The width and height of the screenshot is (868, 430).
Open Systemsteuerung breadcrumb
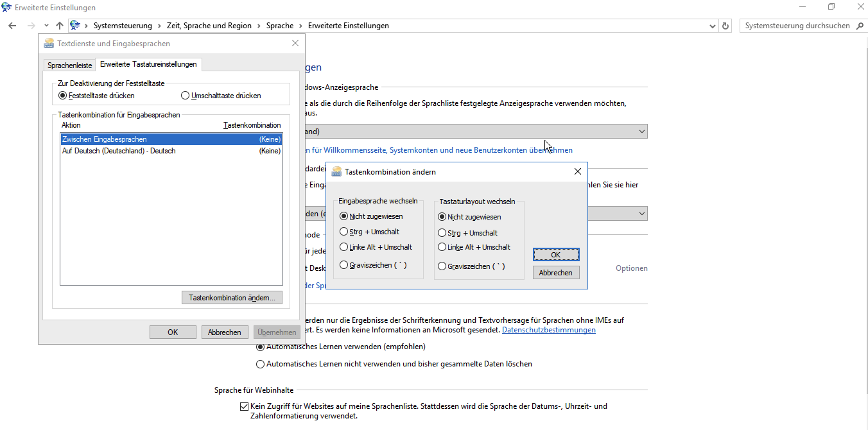(123, 26)
